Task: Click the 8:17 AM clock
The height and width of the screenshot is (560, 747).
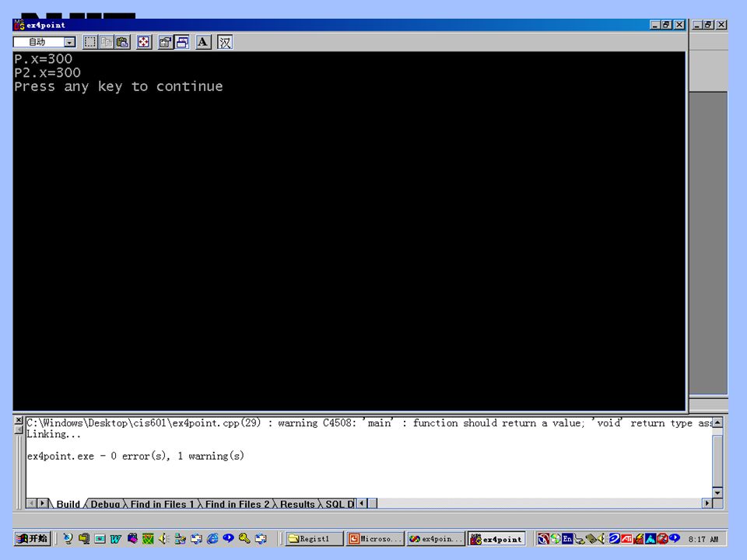Action: [703, 539]
